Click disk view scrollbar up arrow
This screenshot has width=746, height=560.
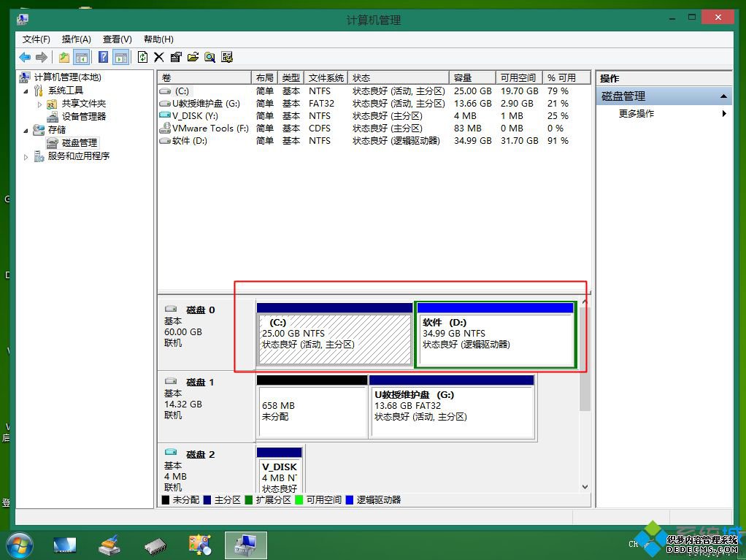click(585, 302)
